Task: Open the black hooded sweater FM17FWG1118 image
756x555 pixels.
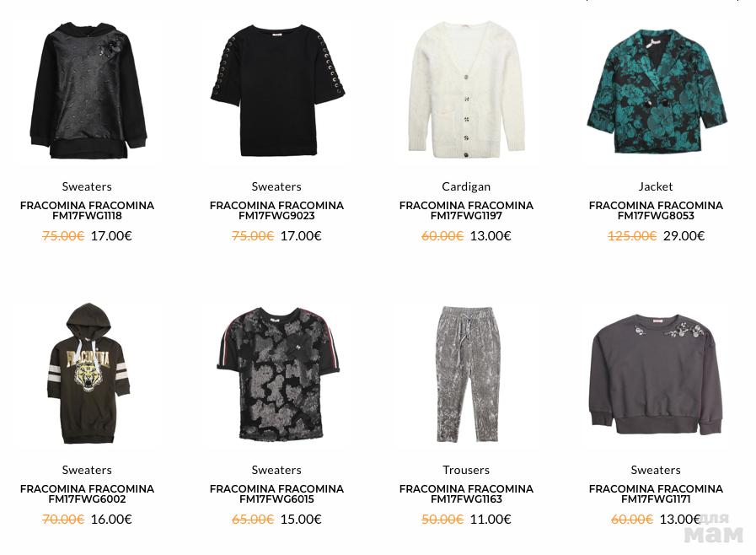Action: (88, 90)
